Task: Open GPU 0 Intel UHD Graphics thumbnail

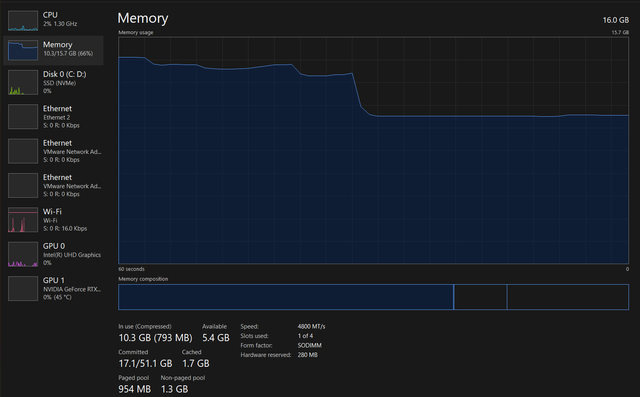Action: (23, 254)
